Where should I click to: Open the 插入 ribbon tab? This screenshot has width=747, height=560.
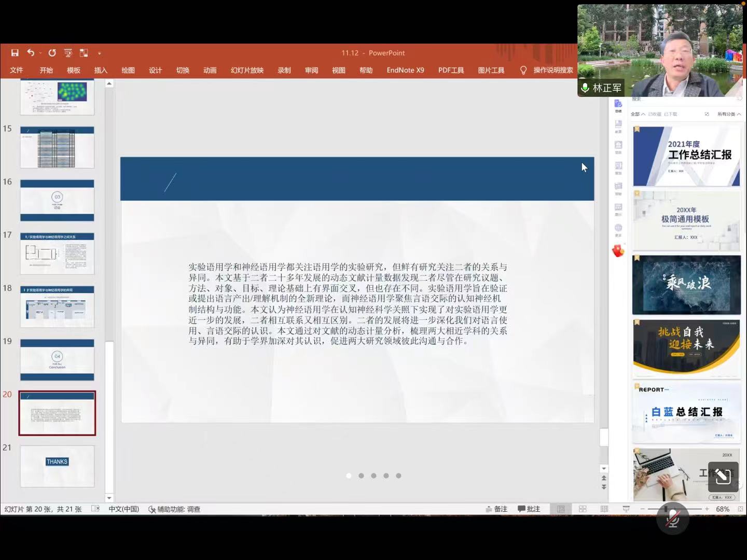[101, 70]
